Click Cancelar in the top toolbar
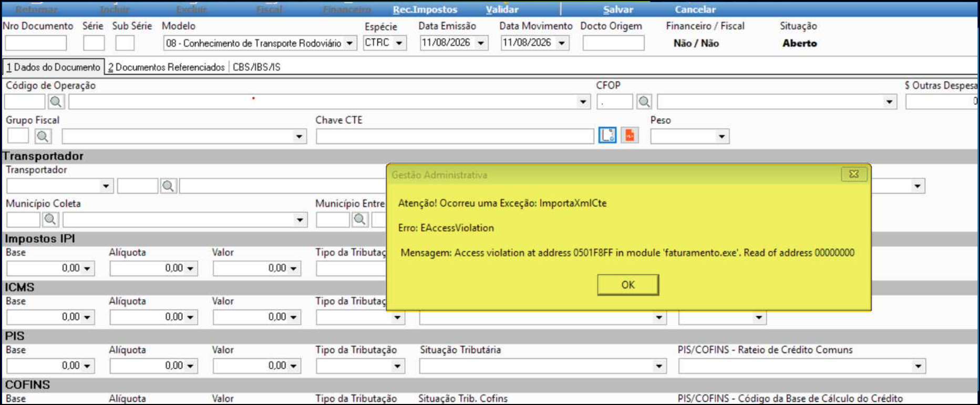 (x=695, y=9)
